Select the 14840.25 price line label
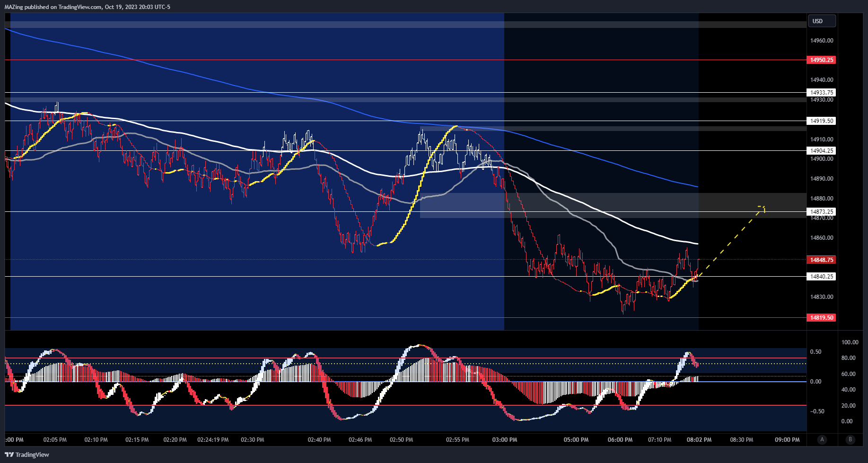Image resolution: width=868 pixels, height=463 pixels. (x=821, y=277)
